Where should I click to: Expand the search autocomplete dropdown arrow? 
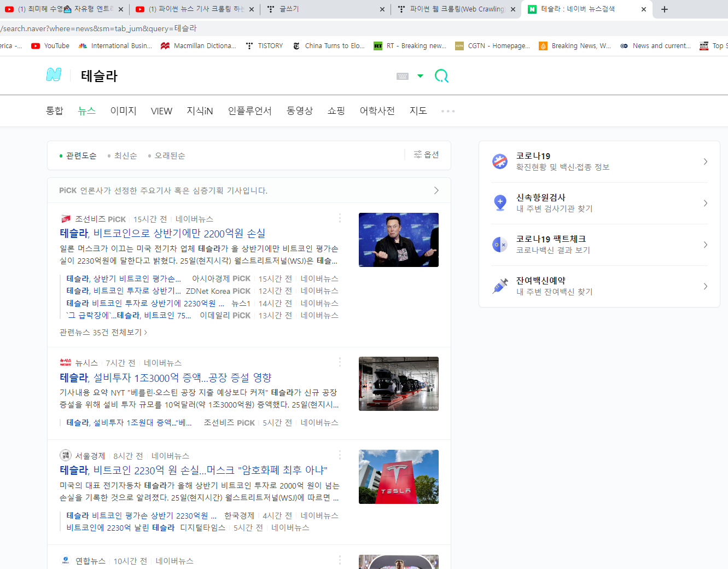click(x=420, y=76)
